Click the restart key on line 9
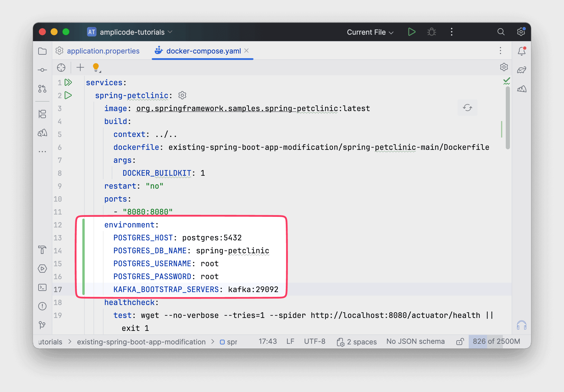Image resolution: width=564 pixels, height=392 pixels. coord(120,186)
